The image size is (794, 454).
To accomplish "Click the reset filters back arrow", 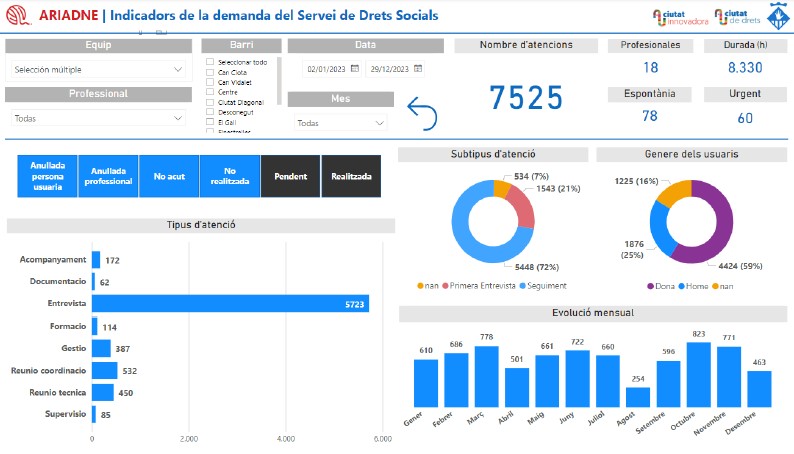I will (421, 116).
